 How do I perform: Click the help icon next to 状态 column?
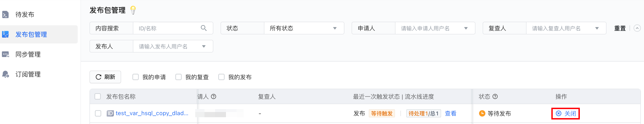click(x=495, y=96)
